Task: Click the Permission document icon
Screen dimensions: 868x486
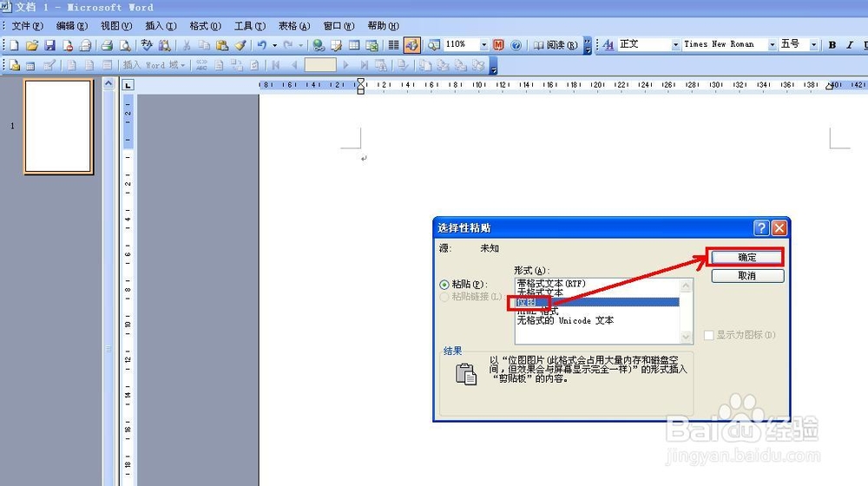Action: 68,45
